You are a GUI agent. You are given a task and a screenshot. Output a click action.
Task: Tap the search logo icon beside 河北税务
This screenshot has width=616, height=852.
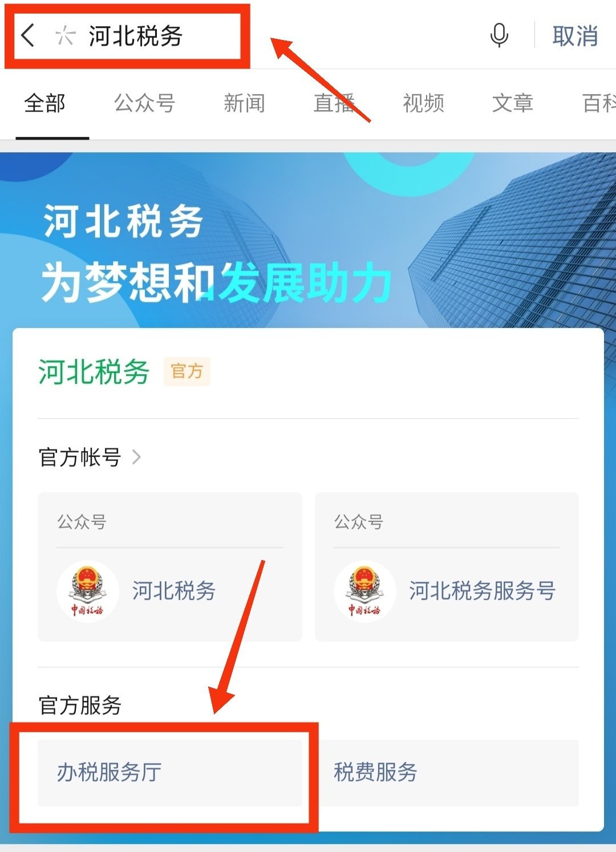pos(66,36)
